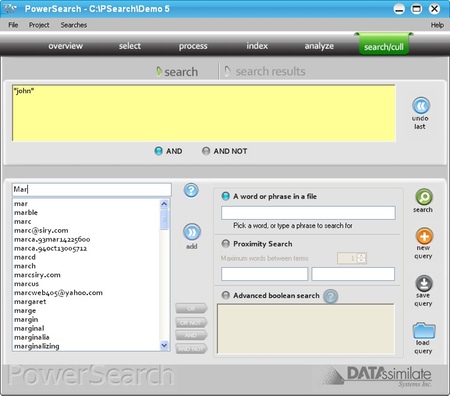450x396 pixels.
Task: Click the word filter field containing 'Mar'
Action: [x=91, y=189]
